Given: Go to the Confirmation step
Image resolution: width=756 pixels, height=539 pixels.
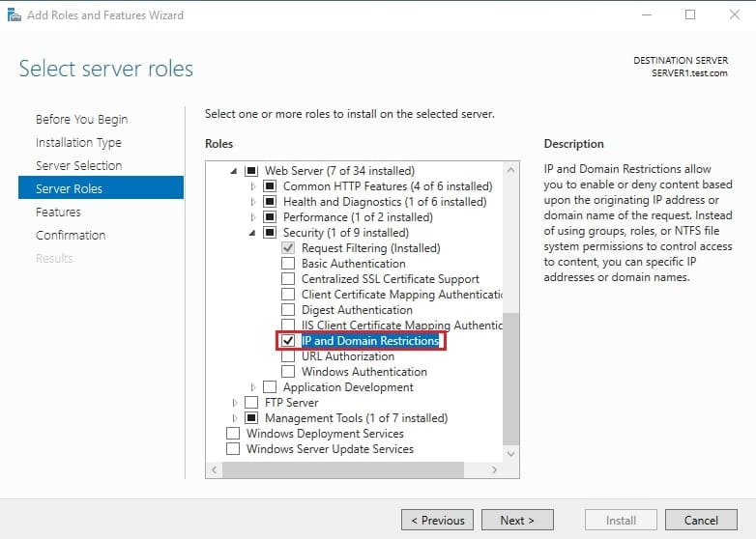Looking at the screenshot, I should [x=71, y=235].
